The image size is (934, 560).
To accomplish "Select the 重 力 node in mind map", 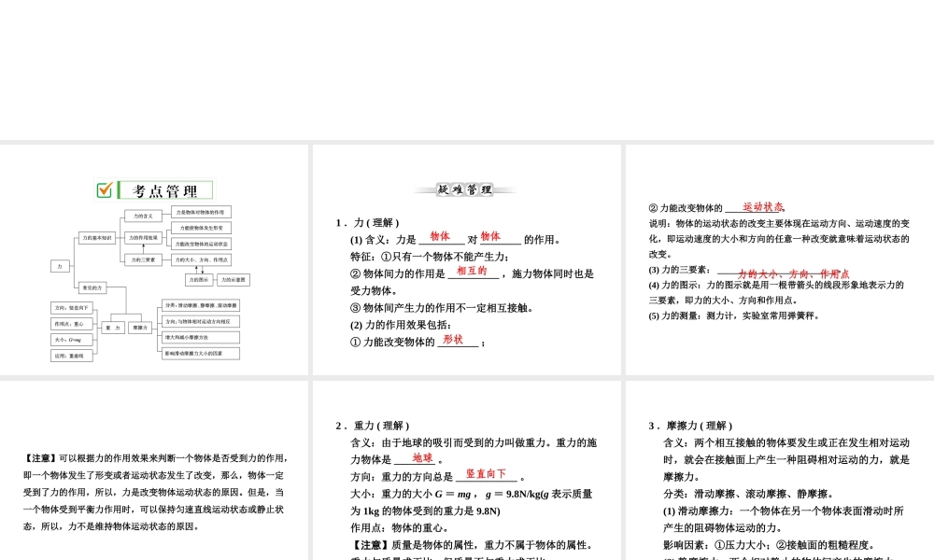I will point(113,328).
